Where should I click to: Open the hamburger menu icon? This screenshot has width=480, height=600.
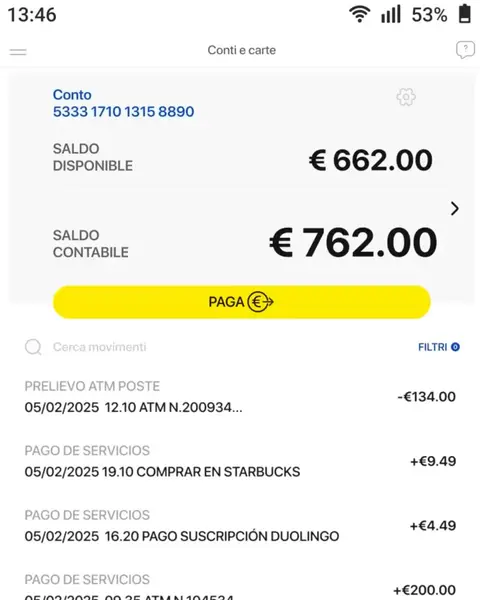[18, 52]
